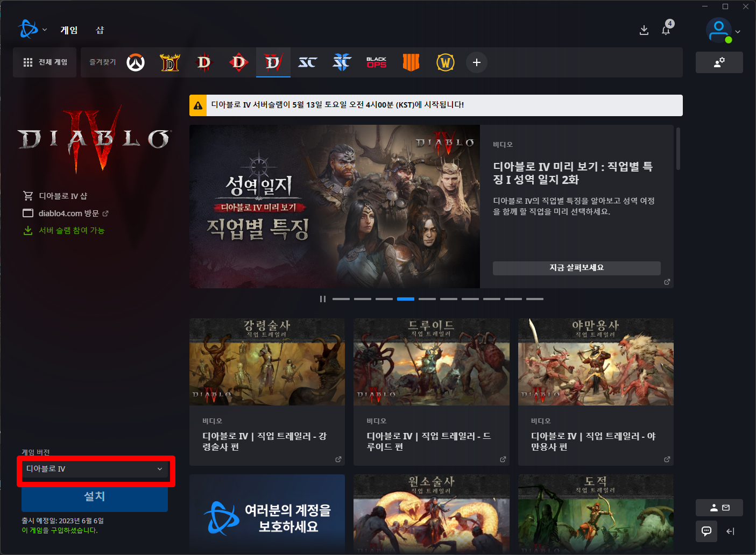Open the 전체 게임 grid button
Viewport: 756px width, 555px height.
(45, 62)
